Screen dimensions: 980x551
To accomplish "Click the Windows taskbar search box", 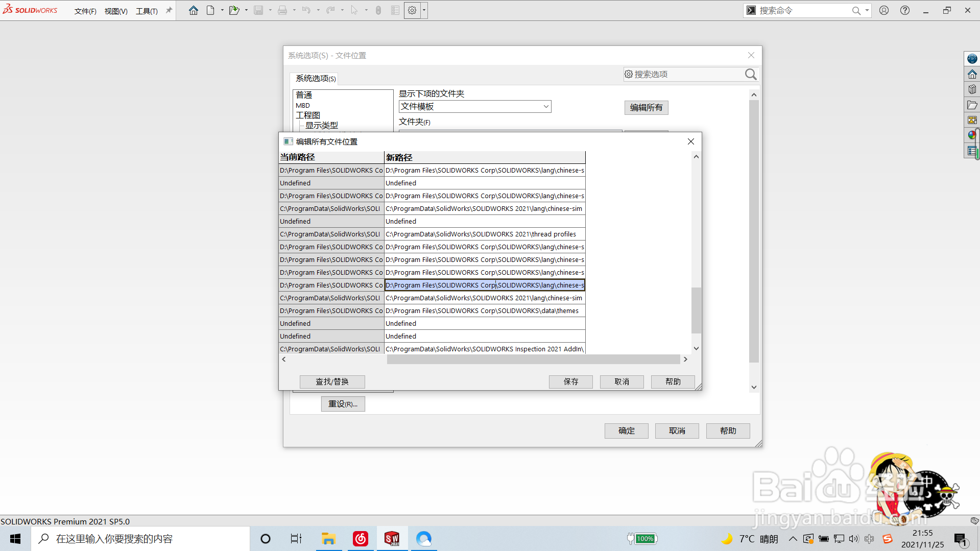I will click(x=140, y=539).
